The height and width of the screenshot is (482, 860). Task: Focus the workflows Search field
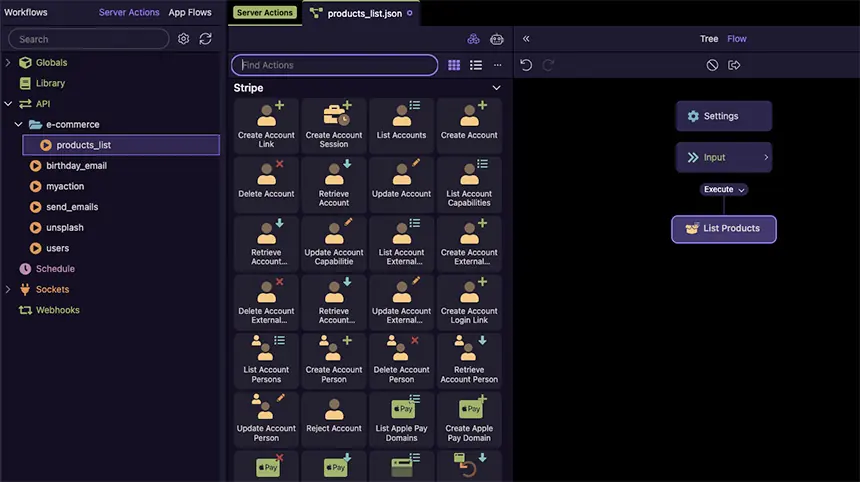coord(88,39)
